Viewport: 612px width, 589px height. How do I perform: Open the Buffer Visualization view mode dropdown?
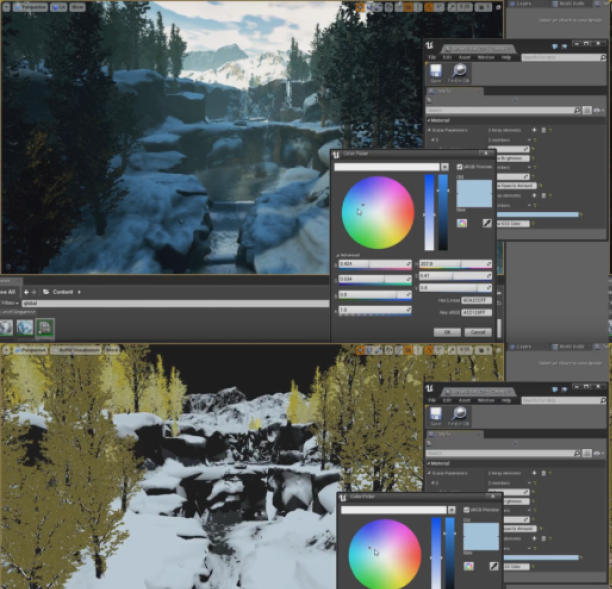point(76,350)
